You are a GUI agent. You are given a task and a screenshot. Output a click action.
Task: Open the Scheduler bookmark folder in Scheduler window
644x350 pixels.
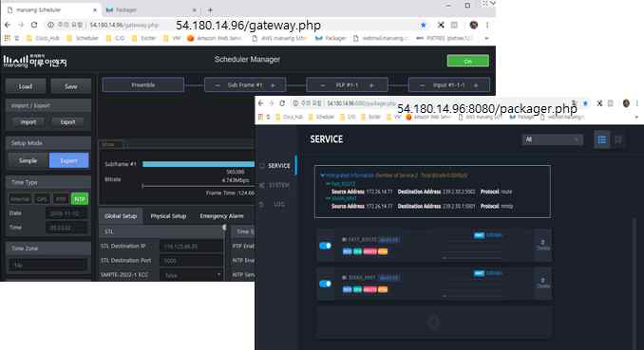tap(83, 38)
